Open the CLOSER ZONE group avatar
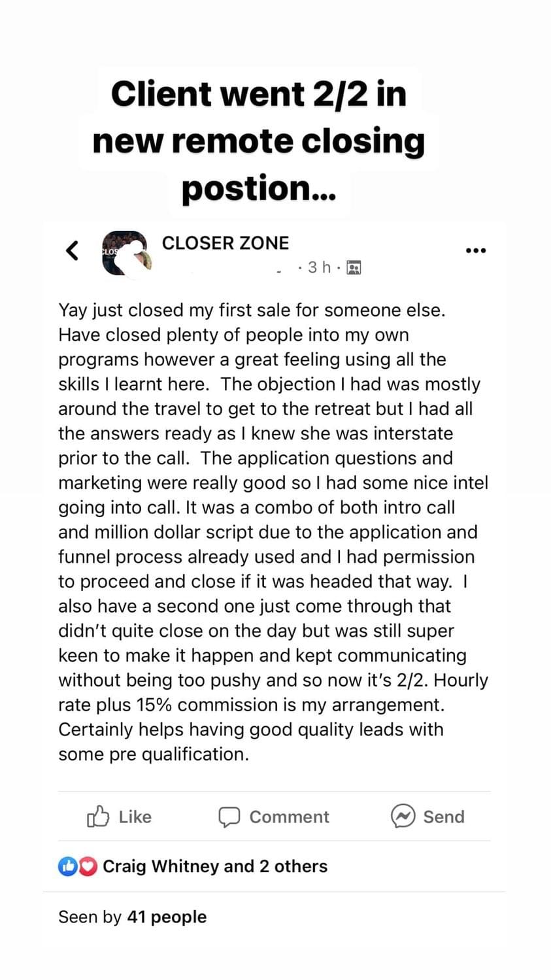This screenshot has width=551, height=980. click(126, 252)
